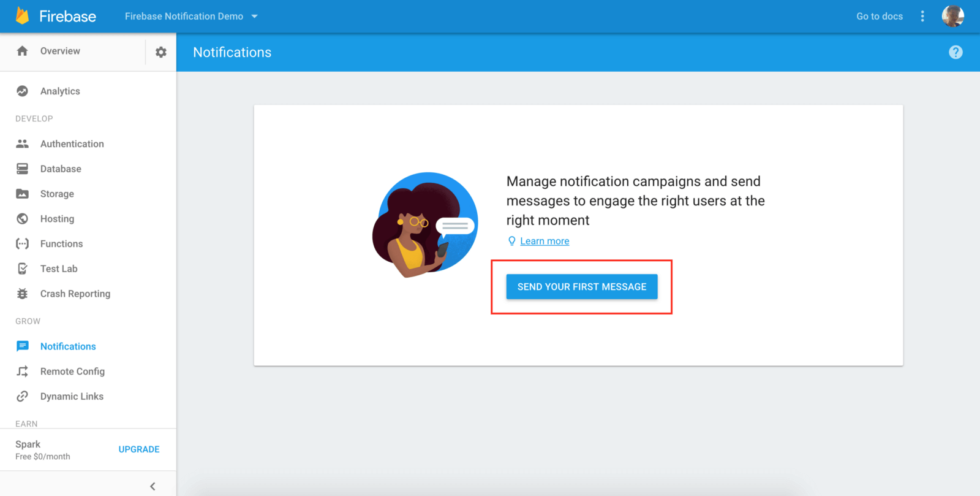
Task: Click the Crash Reporting bug icon
Action: coord(23,294)
